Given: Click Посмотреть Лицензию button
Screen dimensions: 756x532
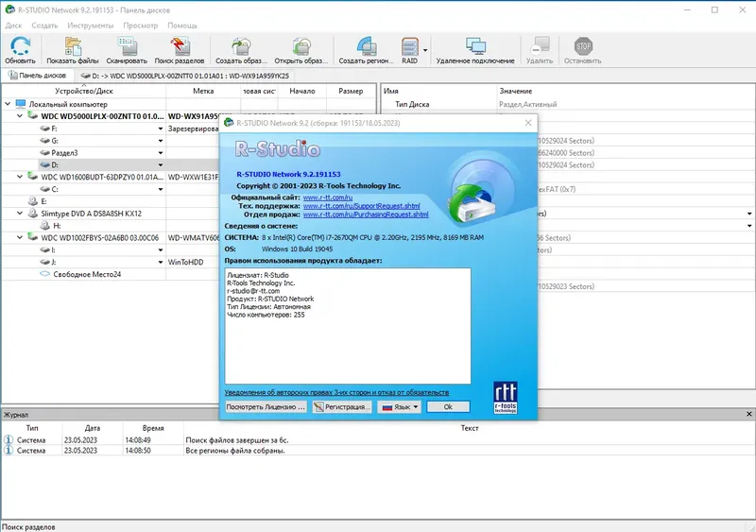Looking at the screenshot, I should click(266, 406).
